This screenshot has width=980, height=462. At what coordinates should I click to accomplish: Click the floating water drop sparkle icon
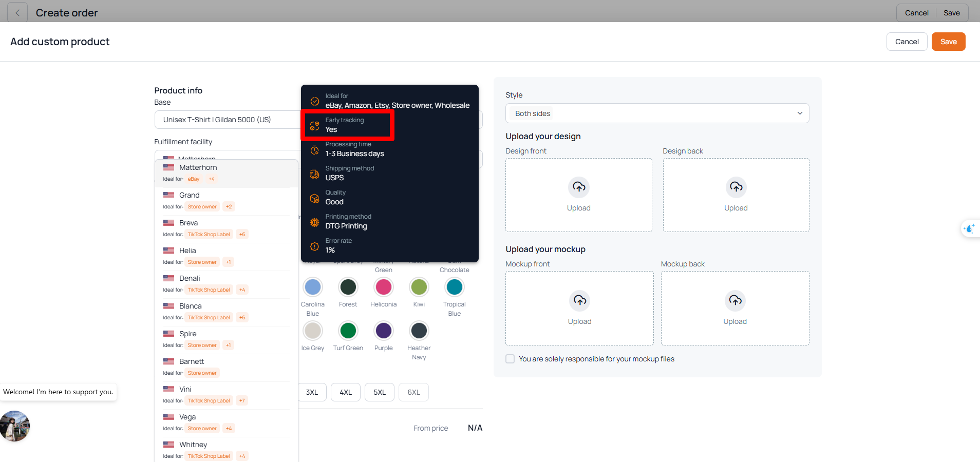click(x=969, y=228)
